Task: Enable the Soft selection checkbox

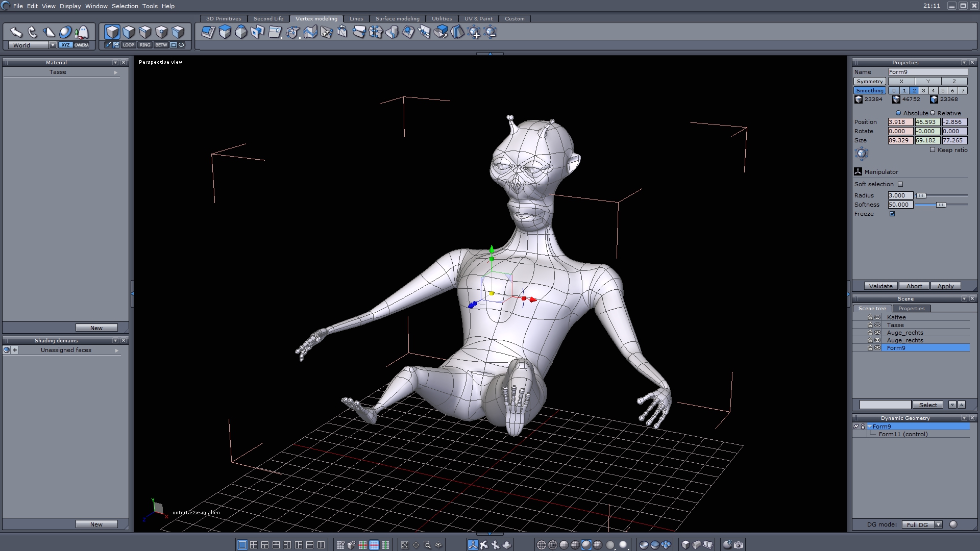Action: coord(900,184)
